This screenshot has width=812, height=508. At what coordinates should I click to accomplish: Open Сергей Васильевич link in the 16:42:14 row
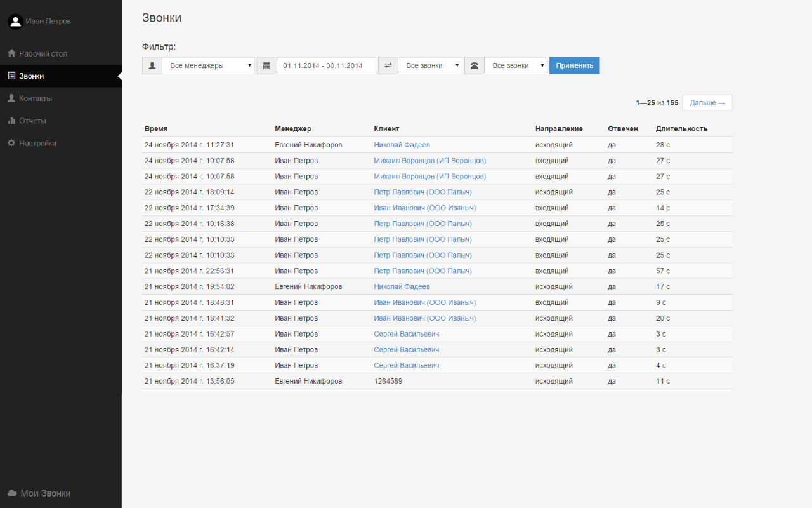pyautogui.click(x=406, y=350)
